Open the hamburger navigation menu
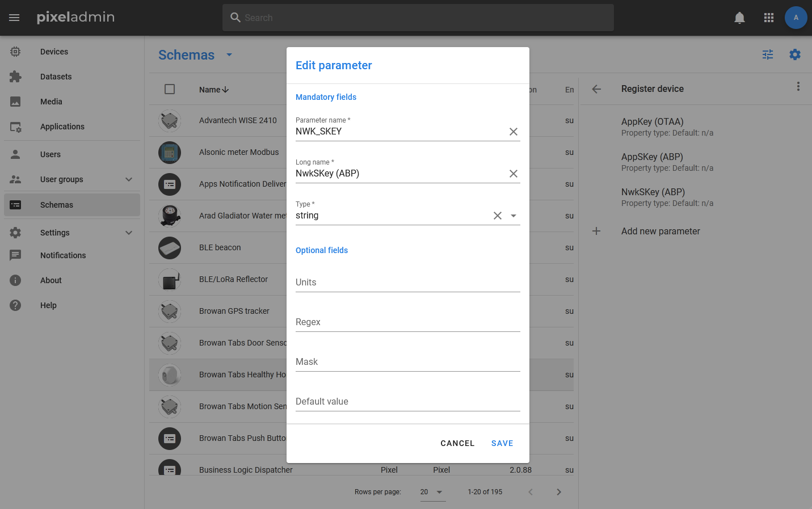812x509 pixels. point(14,18)
